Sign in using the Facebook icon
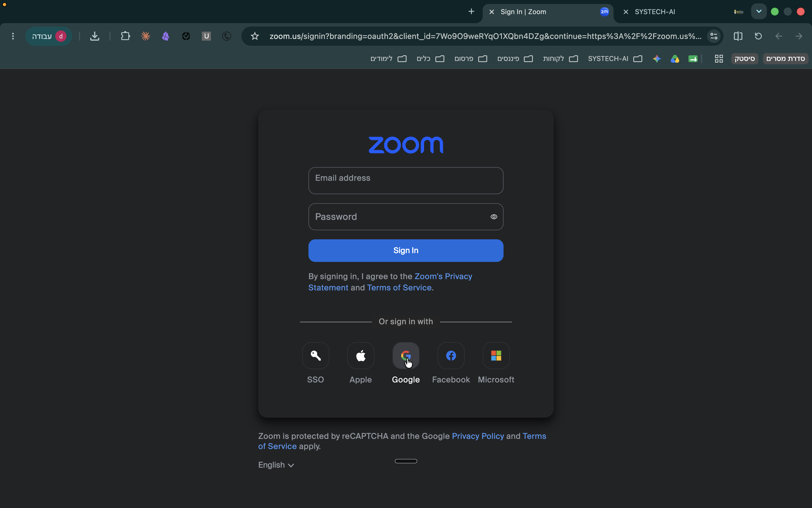The height and width of the screenshot is (508, 812). [451, 356]
